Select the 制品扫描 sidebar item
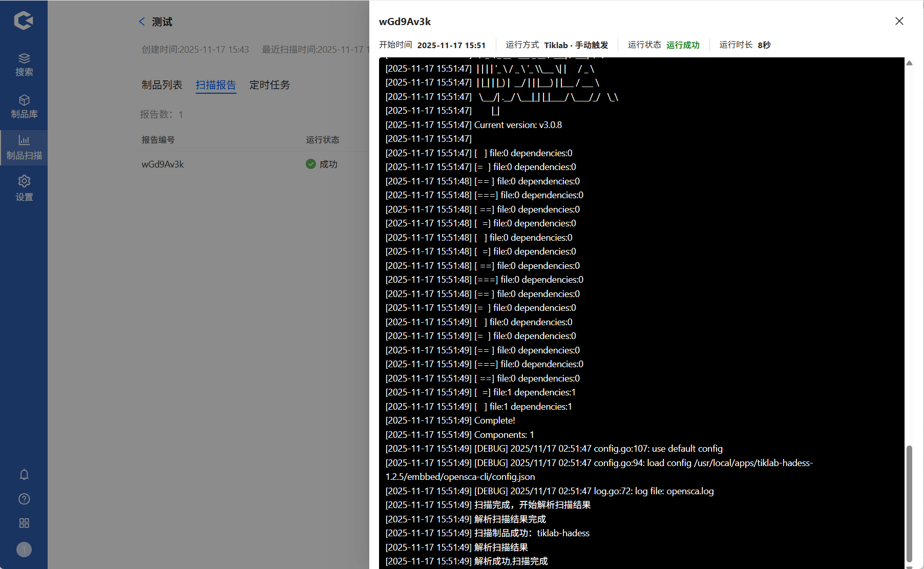This screenshot has width=924, height=569. tap(24, 147)
